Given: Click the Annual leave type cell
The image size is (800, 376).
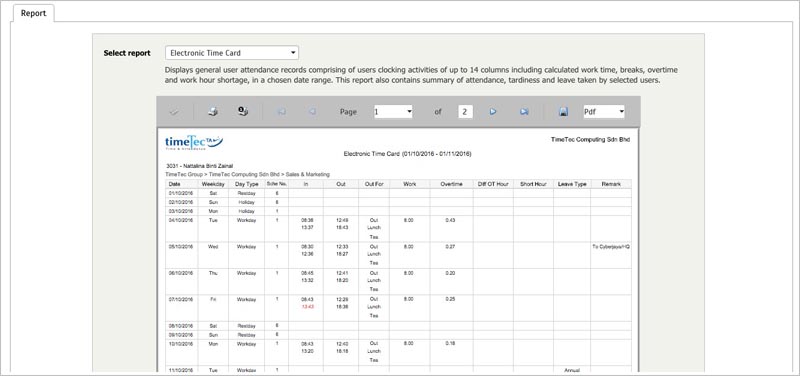Looking at the screenshot, I should pos(572,370).
